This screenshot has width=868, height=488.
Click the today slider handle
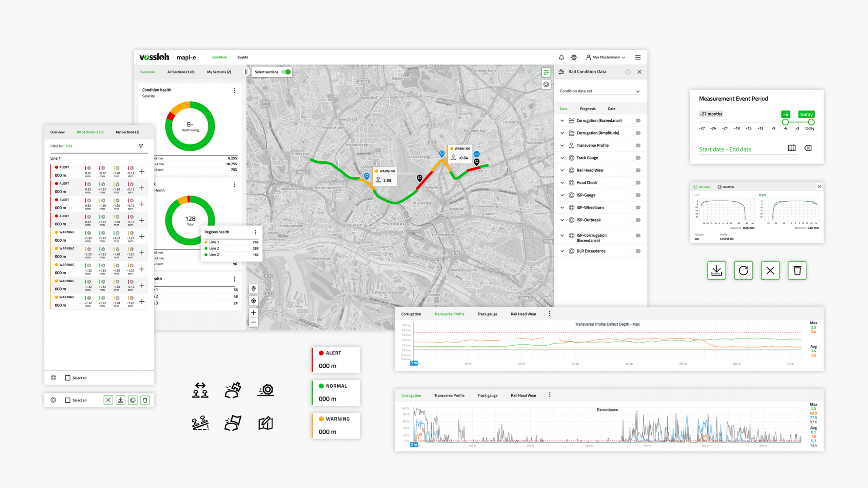click(x=811, y=122)
